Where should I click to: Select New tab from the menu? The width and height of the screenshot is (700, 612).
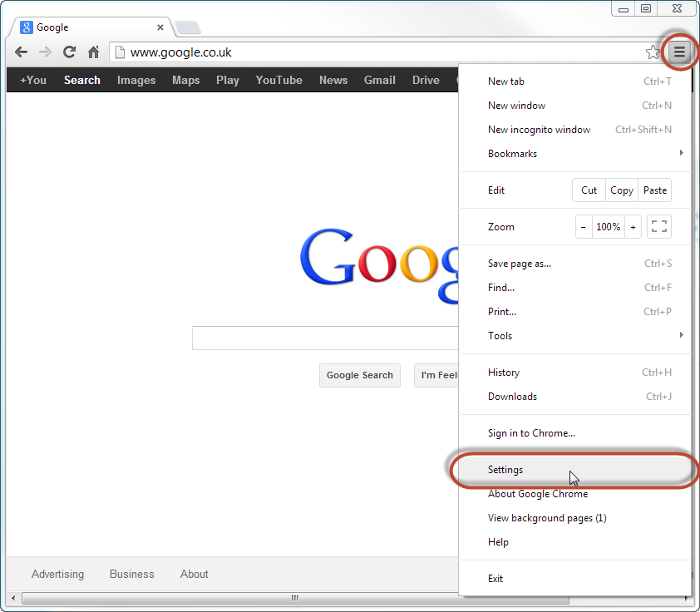[x=574, y=81]
